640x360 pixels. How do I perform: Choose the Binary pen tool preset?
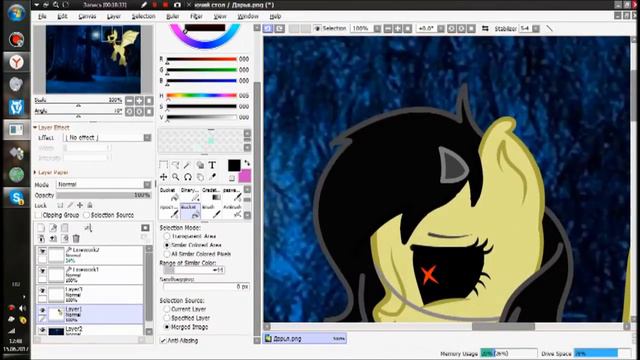[x=190, y=194]
